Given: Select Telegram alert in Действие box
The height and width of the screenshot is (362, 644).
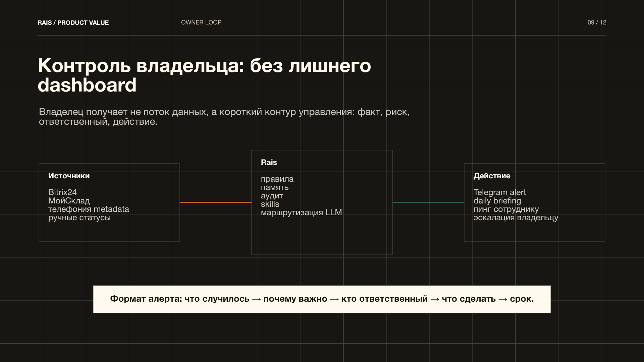Looking at the screenshot, I should (500, 192).
